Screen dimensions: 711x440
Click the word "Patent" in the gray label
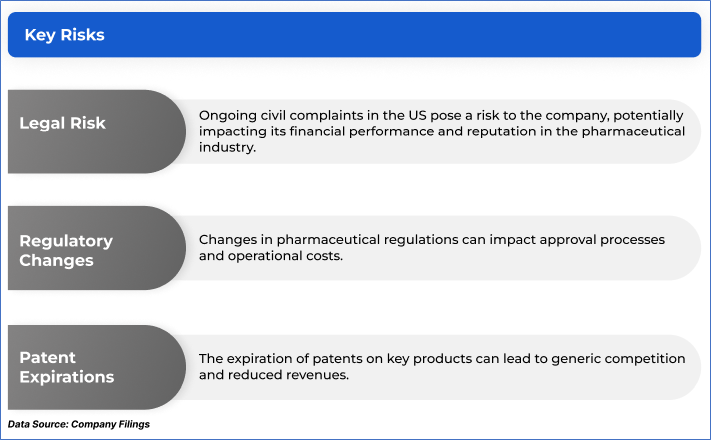pyautogui.click(x=48, y=357)
